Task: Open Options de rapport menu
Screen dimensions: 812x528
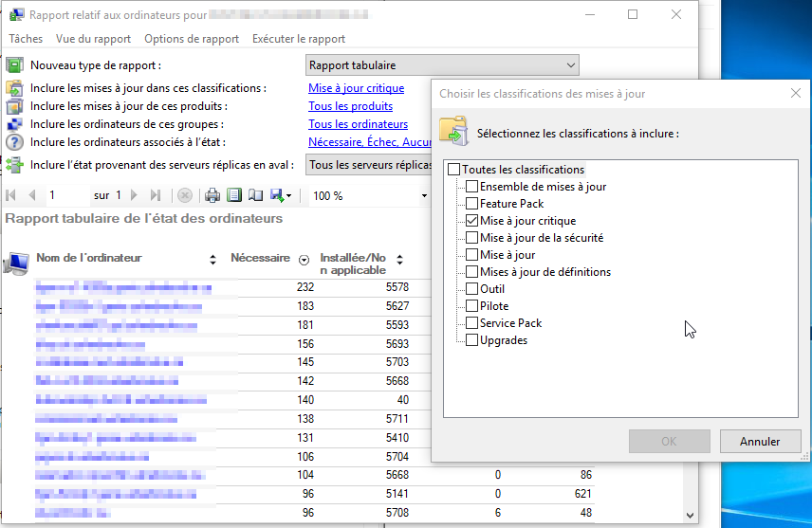Action: click(x=192, y=39)
